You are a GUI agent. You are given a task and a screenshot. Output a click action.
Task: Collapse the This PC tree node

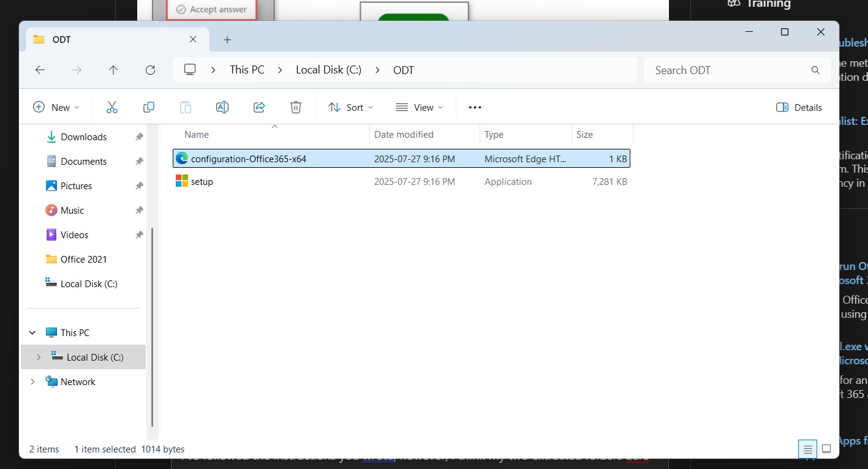(x=32, y=333)
